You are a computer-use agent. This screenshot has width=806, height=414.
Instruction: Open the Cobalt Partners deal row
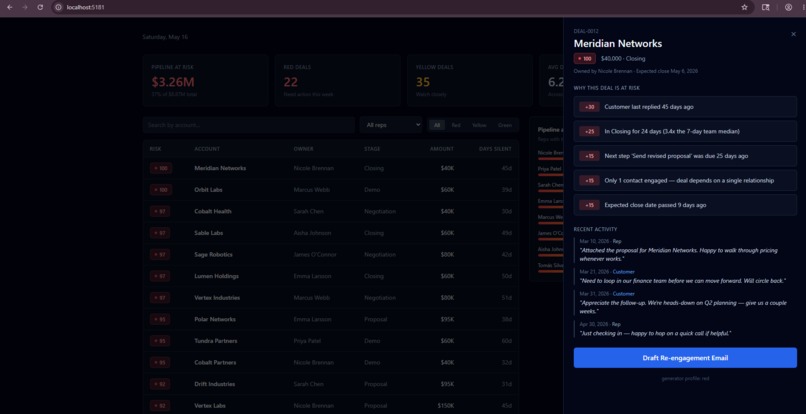tap(331, 363)
